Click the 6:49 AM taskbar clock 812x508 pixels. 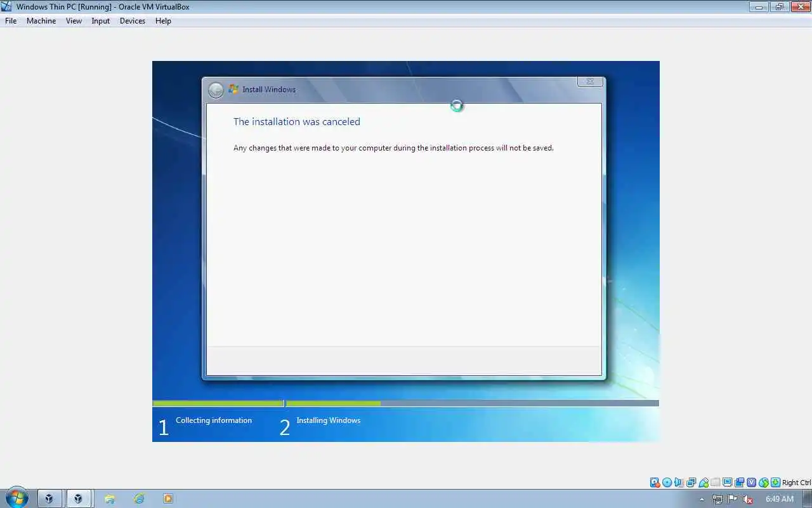(x=780, y=499)
